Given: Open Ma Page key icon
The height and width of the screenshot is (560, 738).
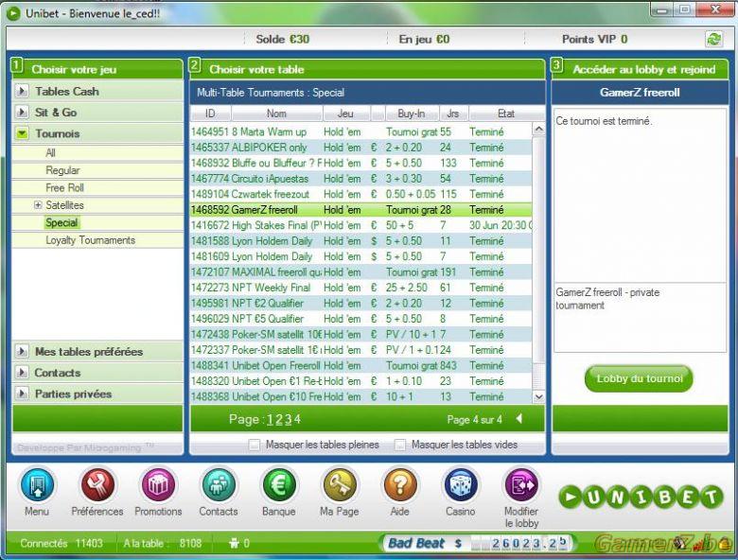Looking at the screenshot, I should 340,484.
